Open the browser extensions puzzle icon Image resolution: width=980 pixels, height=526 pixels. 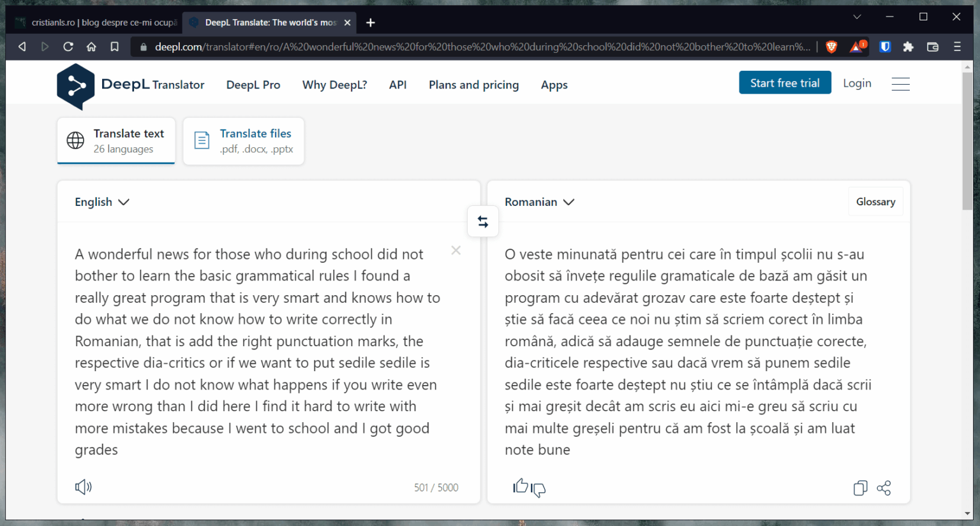(908, 47)
